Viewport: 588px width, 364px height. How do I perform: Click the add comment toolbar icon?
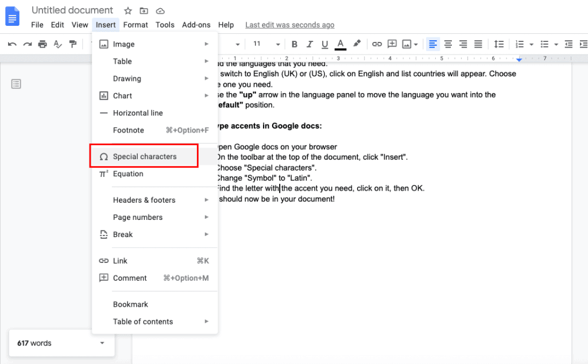coord(392,44)
